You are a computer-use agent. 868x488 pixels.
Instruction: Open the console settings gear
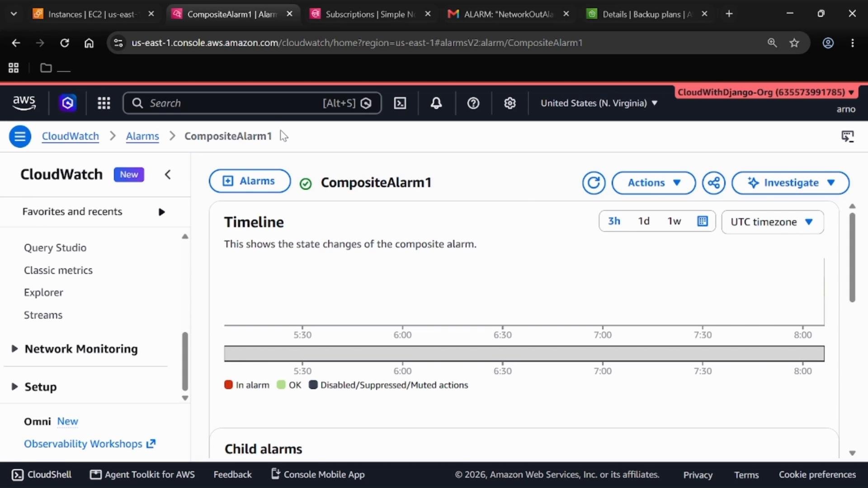pos(510,103)
